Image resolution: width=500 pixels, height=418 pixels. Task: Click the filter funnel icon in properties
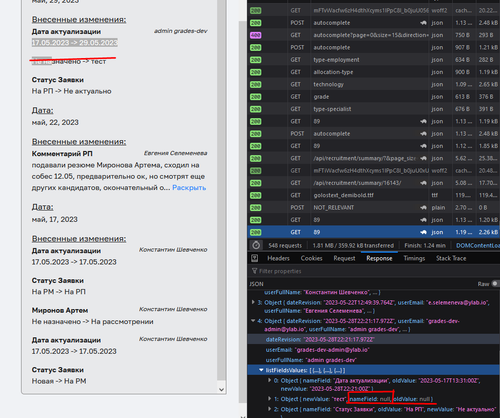click(x=255, y=271)
